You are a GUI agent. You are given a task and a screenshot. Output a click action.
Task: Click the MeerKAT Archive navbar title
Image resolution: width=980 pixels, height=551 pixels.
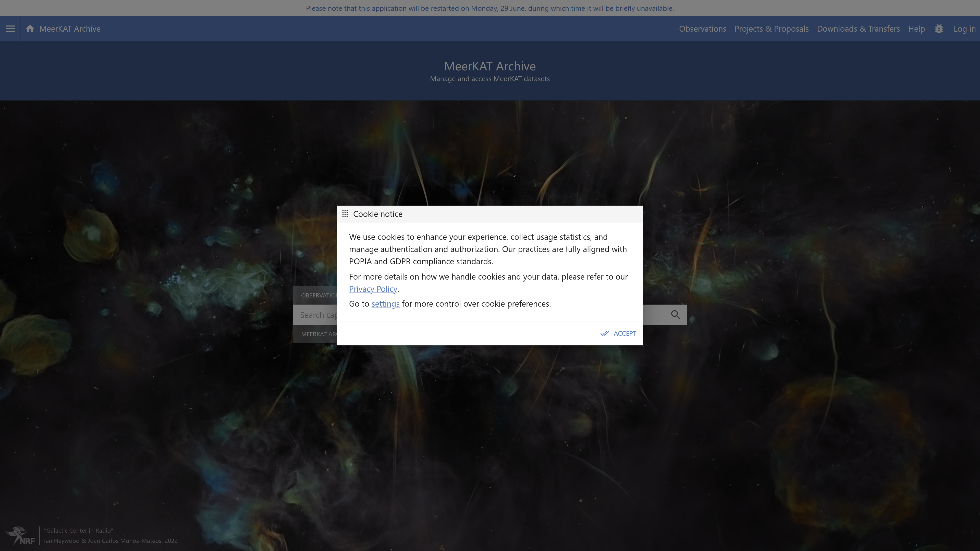70,29
